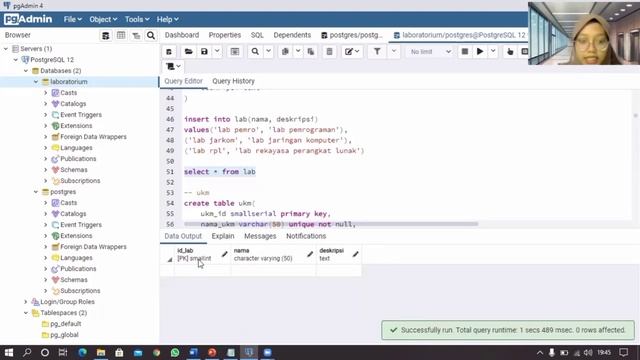Open the Help menu
The width and height of the screenshot is (640, 360).
[167, 19]
